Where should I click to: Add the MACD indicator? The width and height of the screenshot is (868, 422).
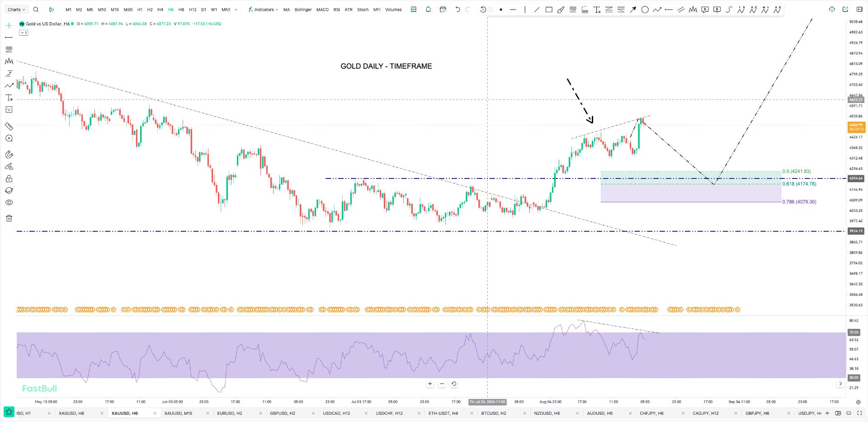point(322,9)
